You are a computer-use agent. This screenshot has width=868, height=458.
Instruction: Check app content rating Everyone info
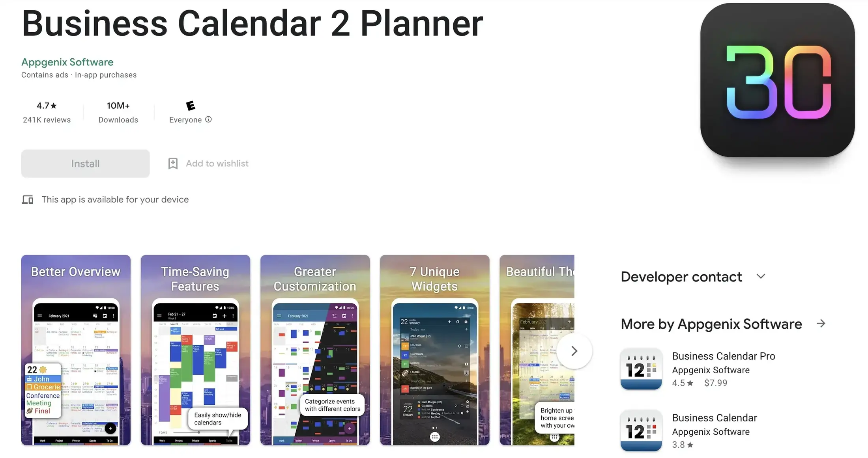click(208, 119)
